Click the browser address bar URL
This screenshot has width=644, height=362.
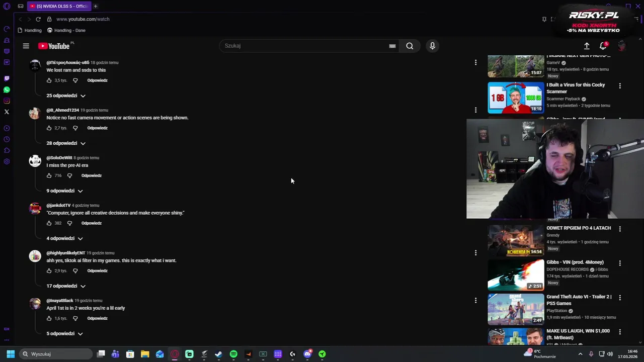click(83, 19)
